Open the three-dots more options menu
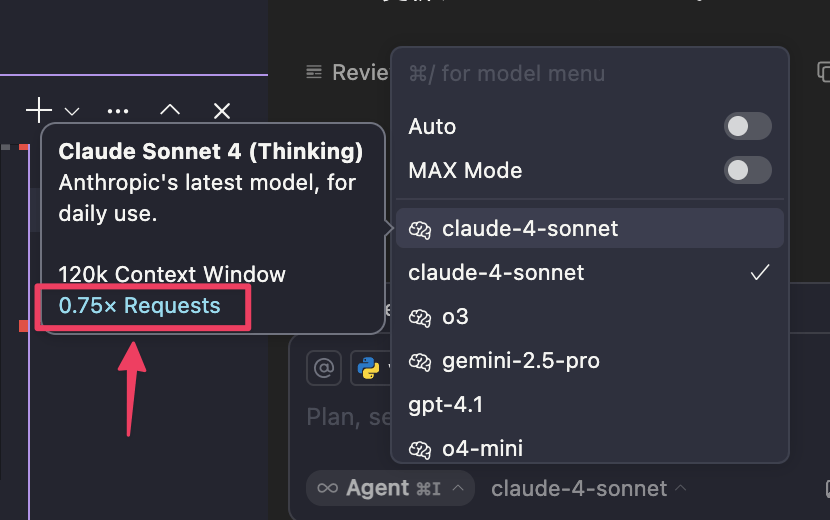Image resolution: width=830 pixels, height=520 pixels. 118,111
